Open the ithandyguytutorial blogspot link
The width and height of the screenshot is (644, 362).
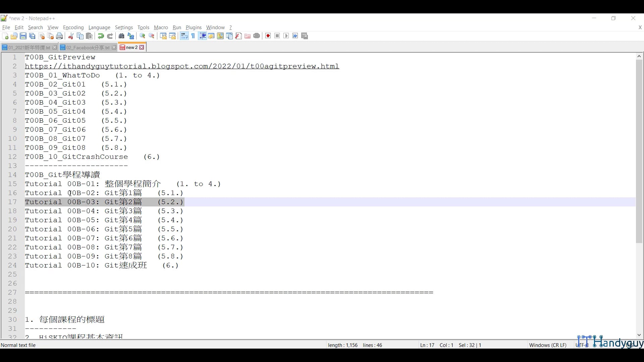pos(182,66)
